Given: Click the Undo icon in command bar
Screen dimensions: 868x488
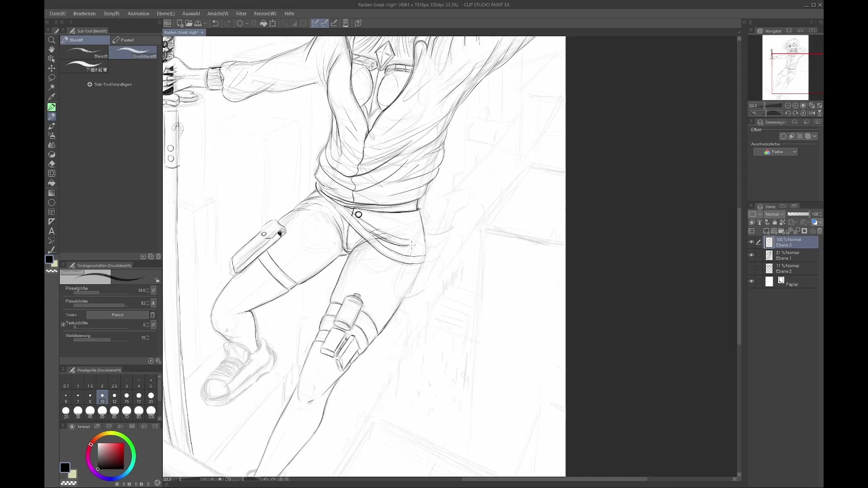Looking at the screenshot, I should coord(216,23).
